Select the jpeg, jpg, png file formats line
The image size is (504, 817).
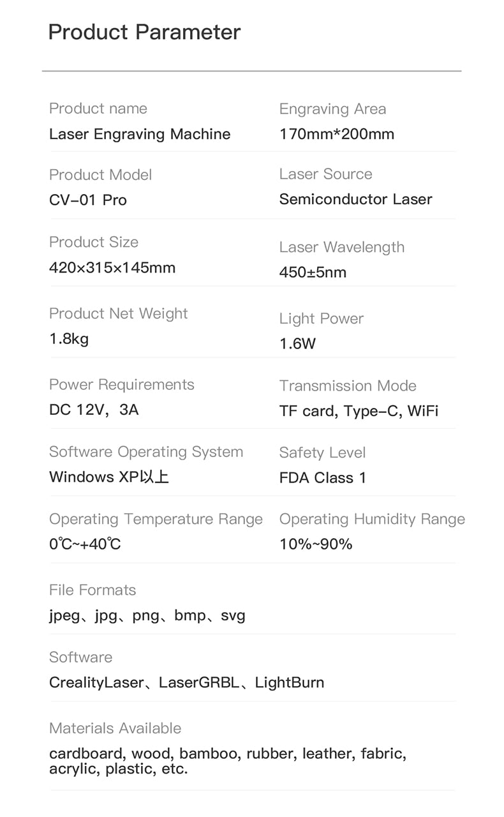pos(147,616)
